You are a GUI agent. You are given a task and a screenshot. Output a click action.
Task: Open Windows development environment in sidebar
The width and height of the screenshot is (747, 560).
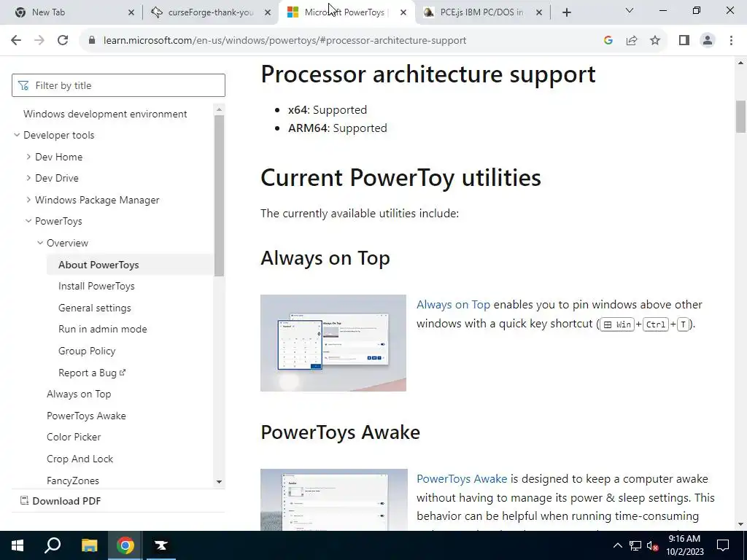(x=105, y=114)
